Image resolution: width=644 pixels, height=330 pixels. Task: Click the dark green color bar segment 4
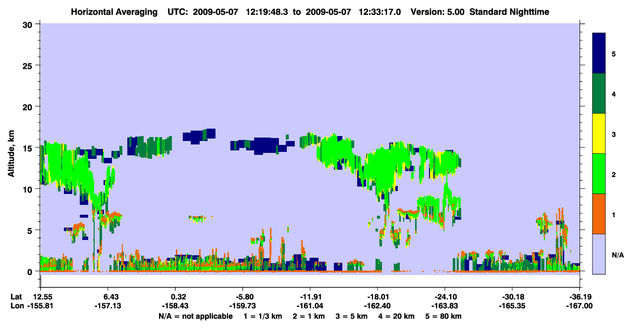599,94
